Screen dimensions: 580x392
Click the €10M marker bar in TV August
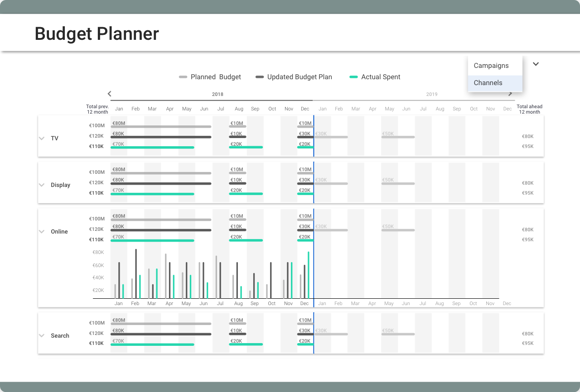coord(238,126)
